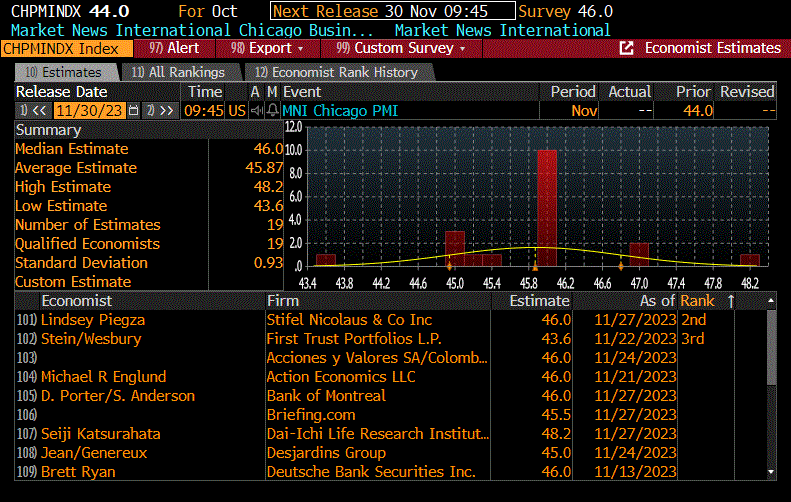Click Deutsche Bank Securities Inc. firm
This screenshot has height=502, width=791.
pyautogui.click(x=371, y=472)
